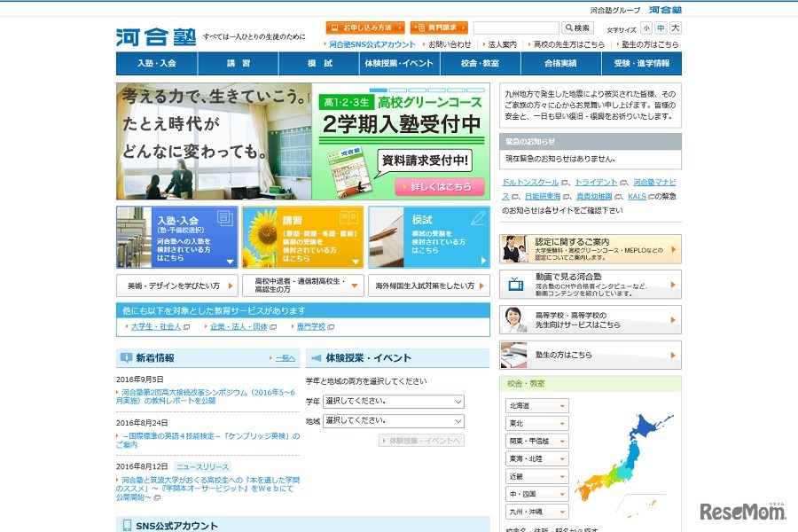The image size is (798, 532).
Task: Open the 合格実績 navigation tab
Action: (561, 63)
